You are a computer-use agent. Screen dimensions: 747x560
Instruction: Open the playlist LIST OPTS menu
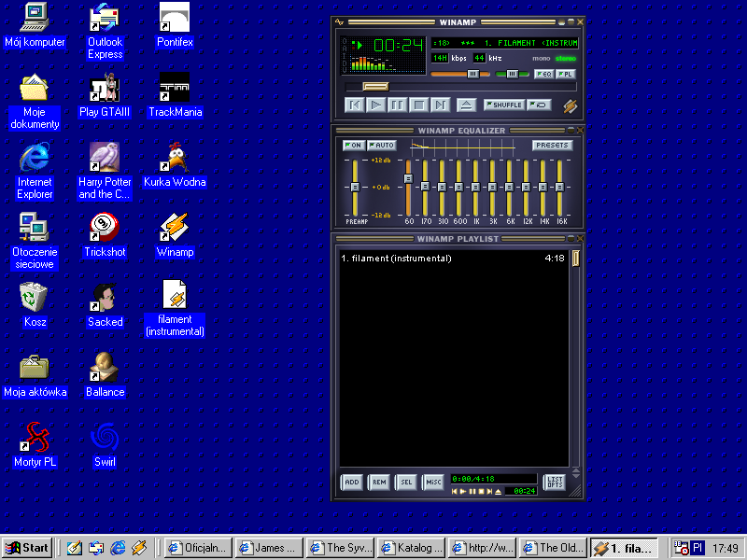pyautogui.click(x=555, y=483)
